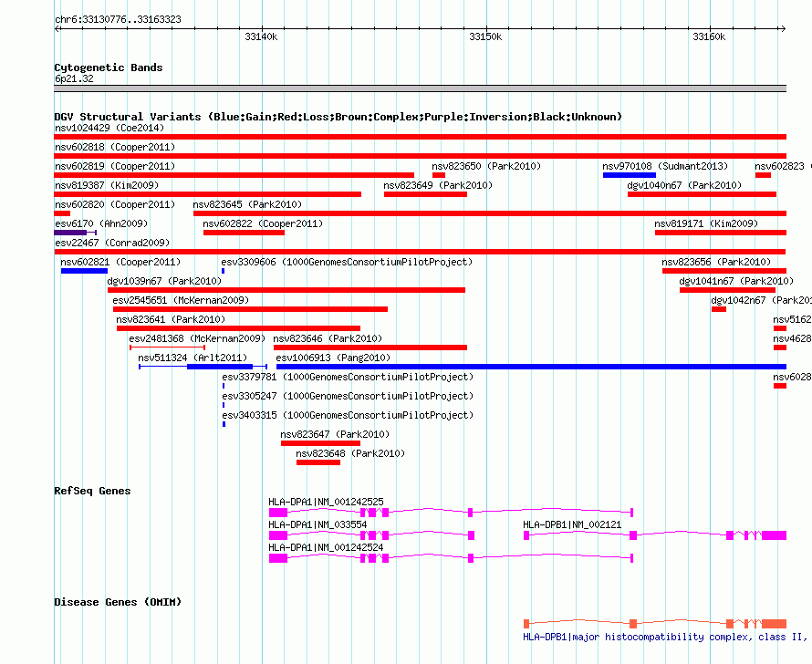Click the red nsv823648 loss bar
The image size is (812, 664).
point(318,462)
